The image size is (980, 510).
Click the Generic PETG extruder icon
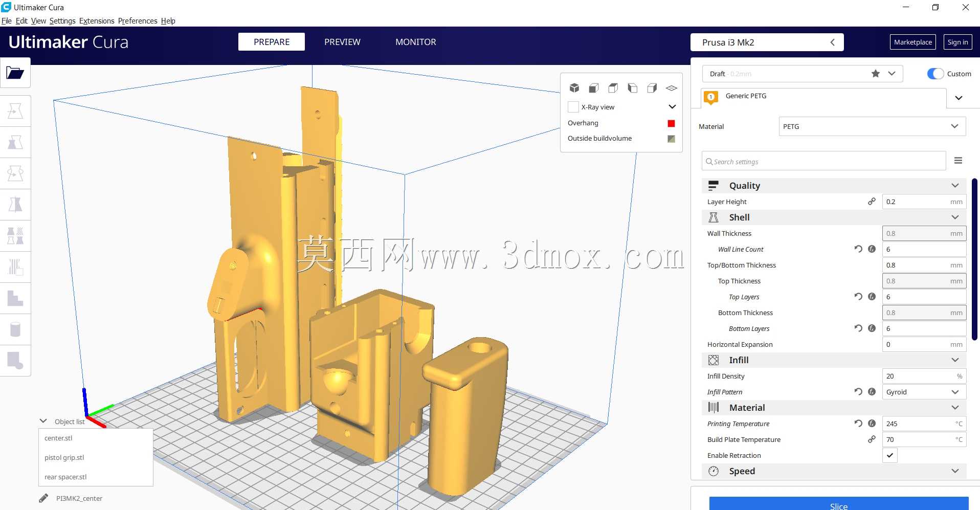pos(711,97)
